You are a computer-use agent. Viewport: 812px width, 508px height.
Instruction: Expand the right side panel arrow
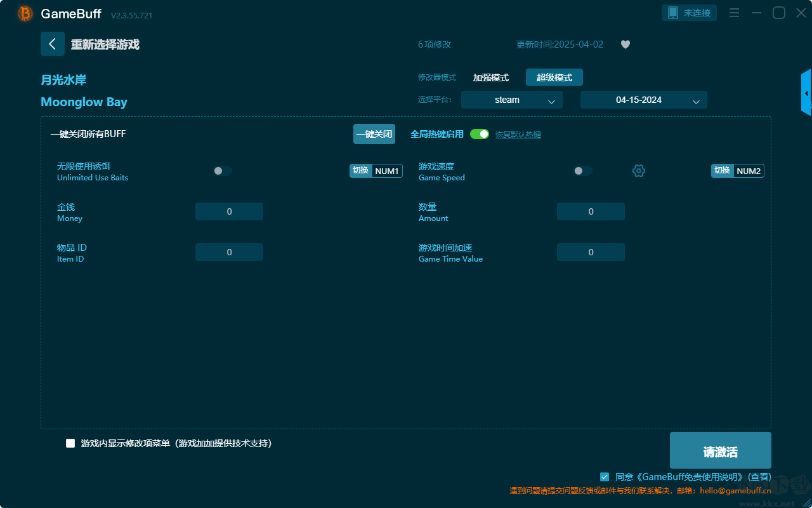point(806,93)
